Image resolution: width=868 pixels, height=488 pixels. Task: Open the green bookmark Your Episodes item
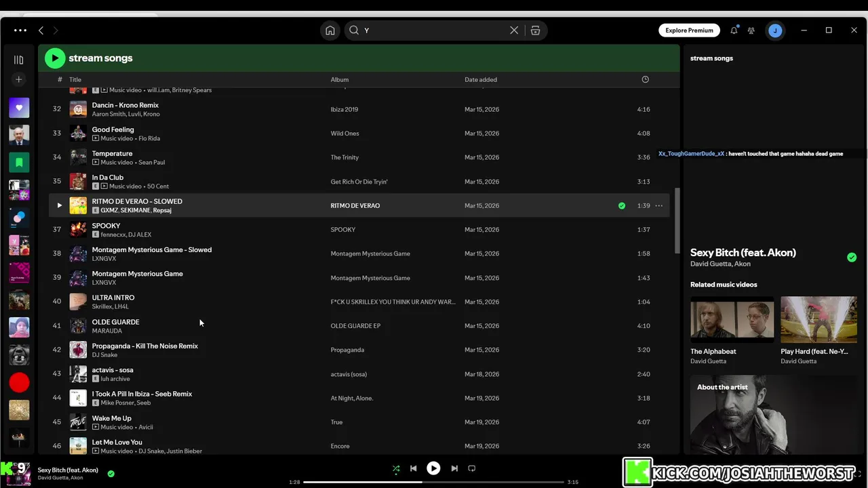pos(19,162)
